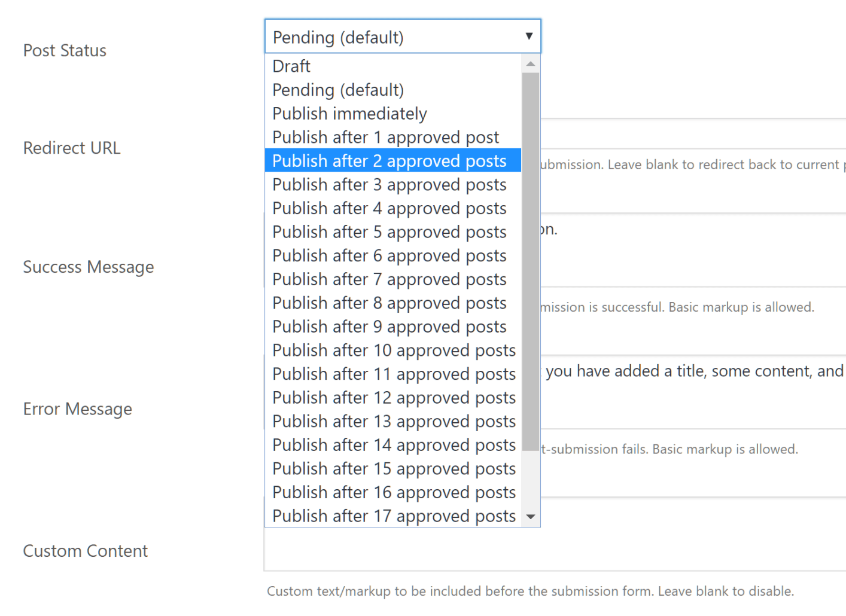The height and width of the screenshot is (616, 846).
Task: Choose Publish after 10 approved posts
Action: click(394, 350)
